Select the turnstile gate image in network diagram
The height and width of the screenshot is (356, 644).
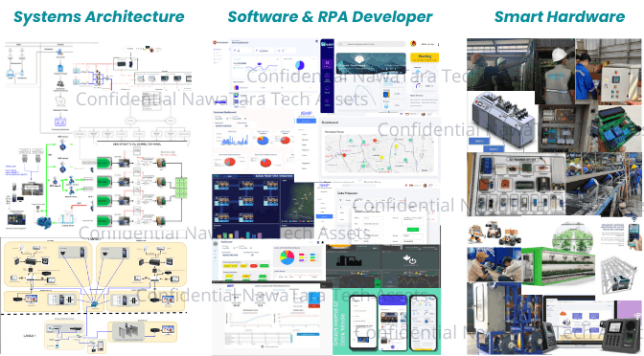point(128,331)
